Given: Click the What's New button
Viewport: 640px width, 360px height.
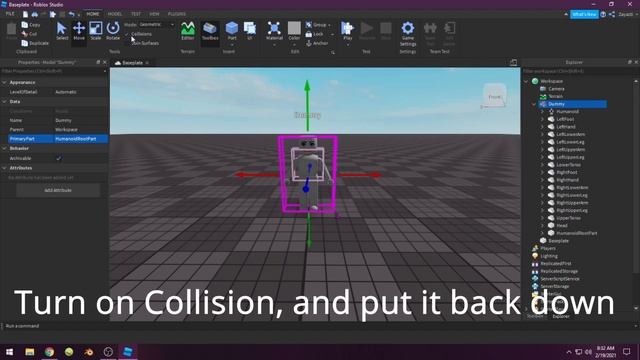Looking at the screenshot, I should (584, 14).
